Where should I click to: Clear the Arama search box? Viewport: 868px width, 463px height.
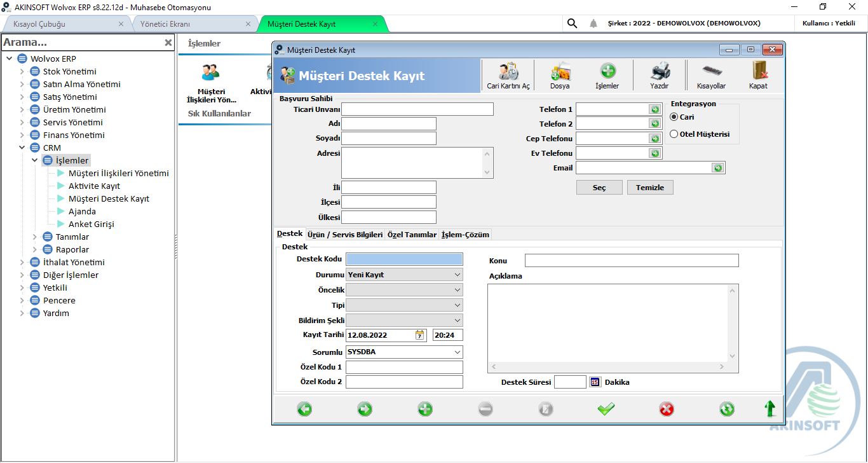pyautogui.click(x=168, y=43)
